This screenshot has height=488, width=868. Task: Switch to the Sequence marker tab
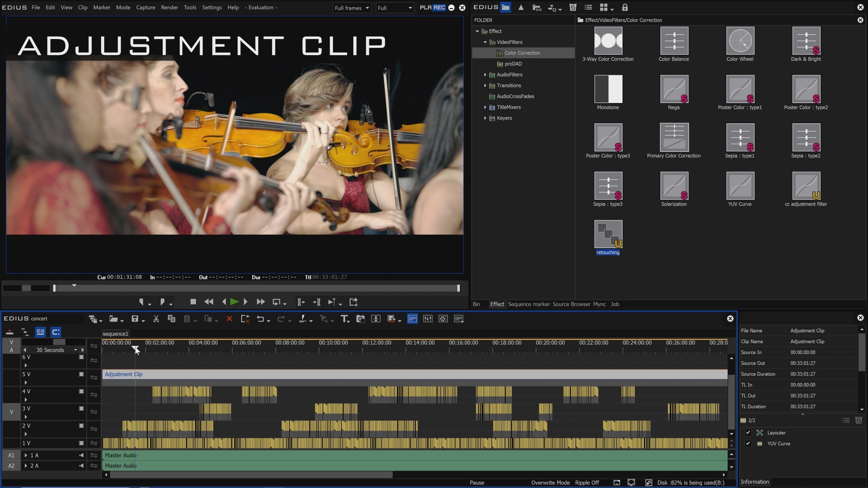(528, 304)
